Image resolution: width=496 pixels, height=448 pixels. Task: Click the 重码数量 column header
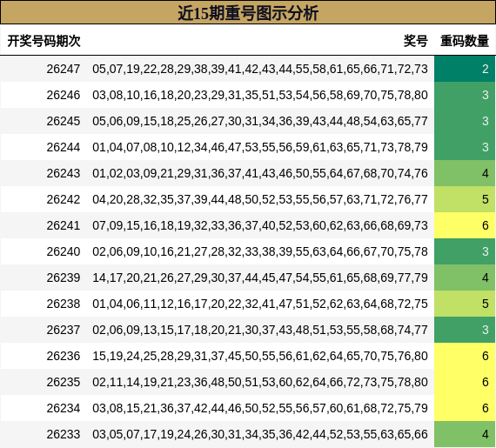tap(465, 41)
